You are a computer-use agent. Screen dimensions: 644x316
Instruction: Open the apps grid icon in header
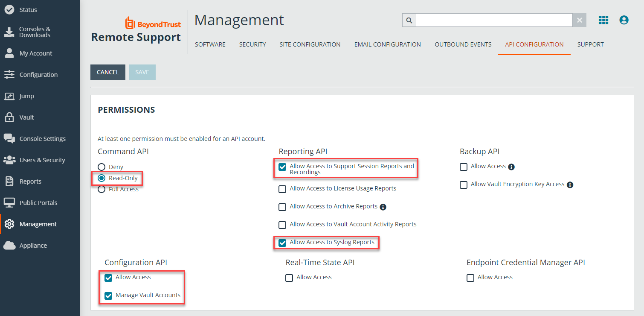coord(603,20)
